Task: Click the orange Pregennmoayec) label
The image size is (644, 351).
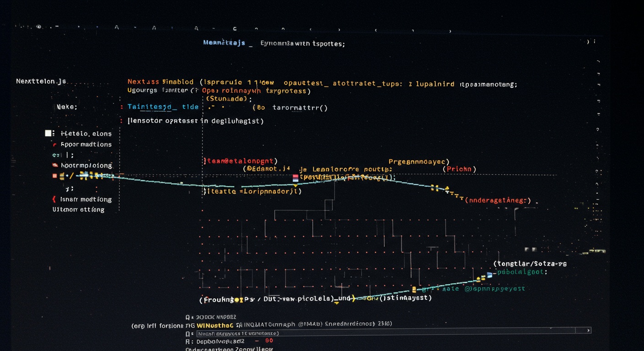Action: (419, 162)
